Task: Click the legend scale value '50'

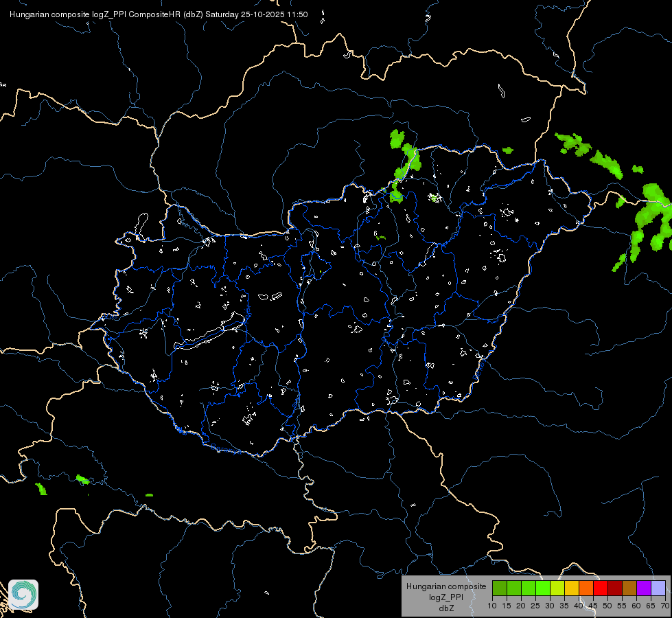Action: click(607, 606)
